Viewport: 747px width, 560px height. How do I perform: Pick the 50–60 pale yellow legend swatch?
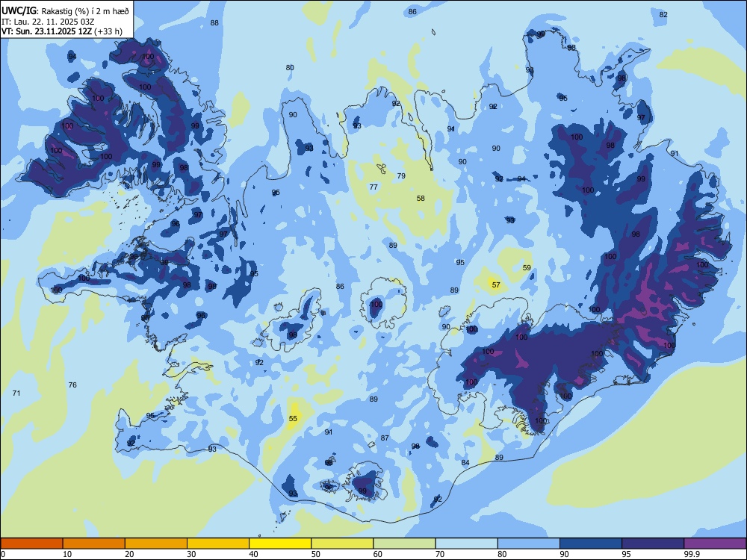[342, 544]
